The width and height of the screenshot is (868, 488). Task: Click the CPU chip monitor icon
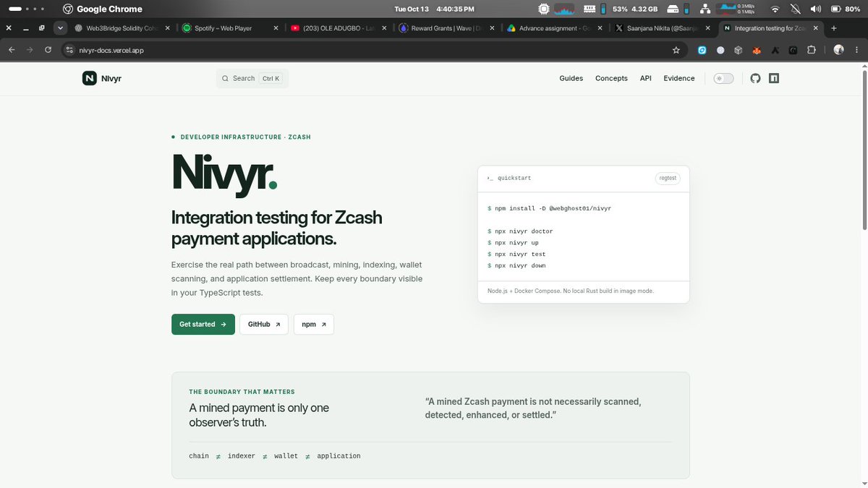click(544, 9)
